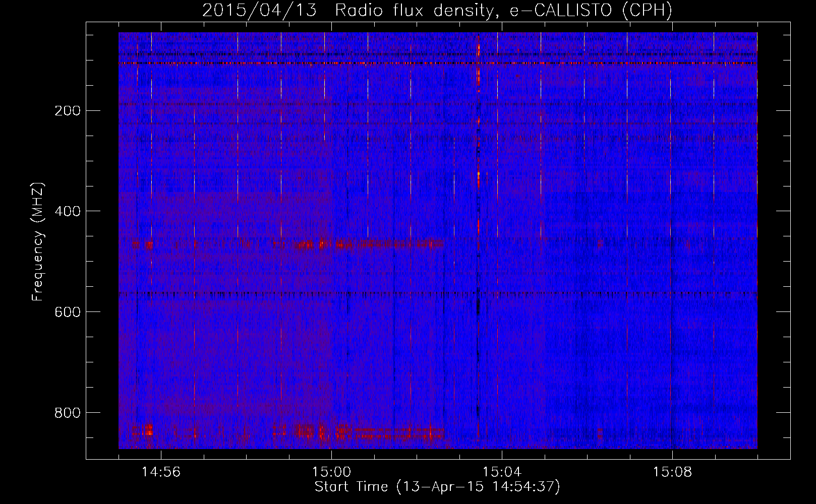Image resolution: width=816 pixels, height=504 pixels.
Task: Select the 600 frequency tick label
Action: (x=67, y=312)
